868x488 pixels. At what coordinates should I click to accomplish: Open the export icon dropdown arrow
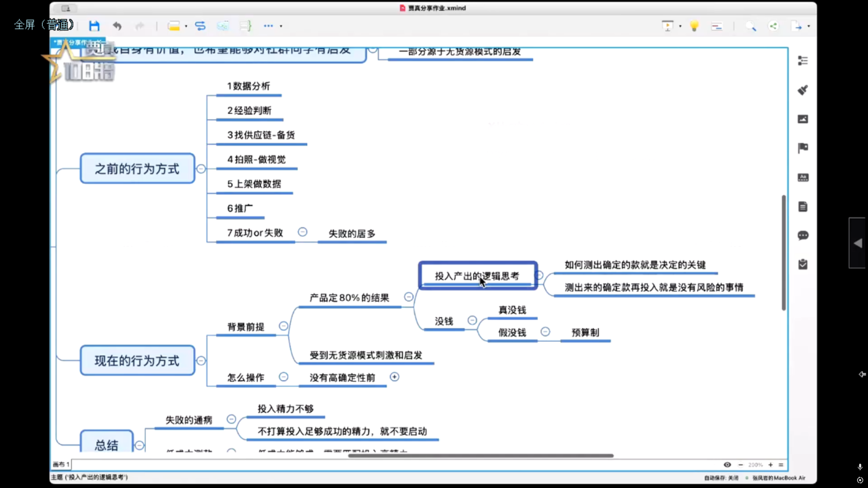pos(808,26)
